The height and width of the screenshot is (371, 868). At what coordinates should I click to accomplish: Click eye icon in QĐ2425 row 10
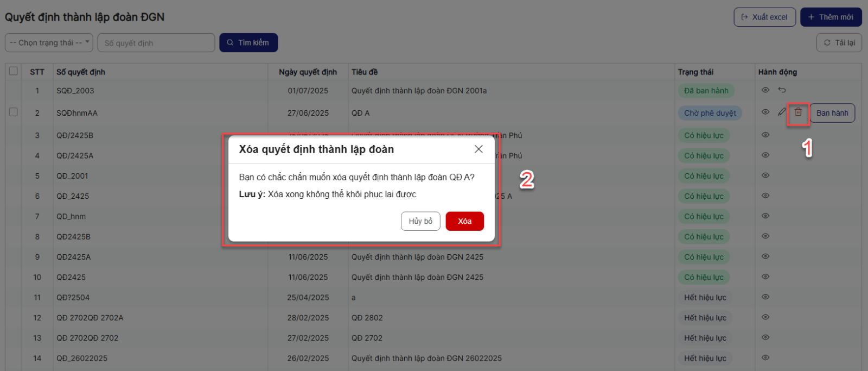coord(765,277)
